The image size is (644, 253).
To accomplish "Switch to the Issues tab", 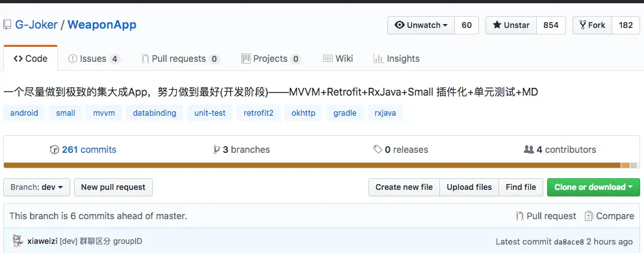I will click(94, 59).
